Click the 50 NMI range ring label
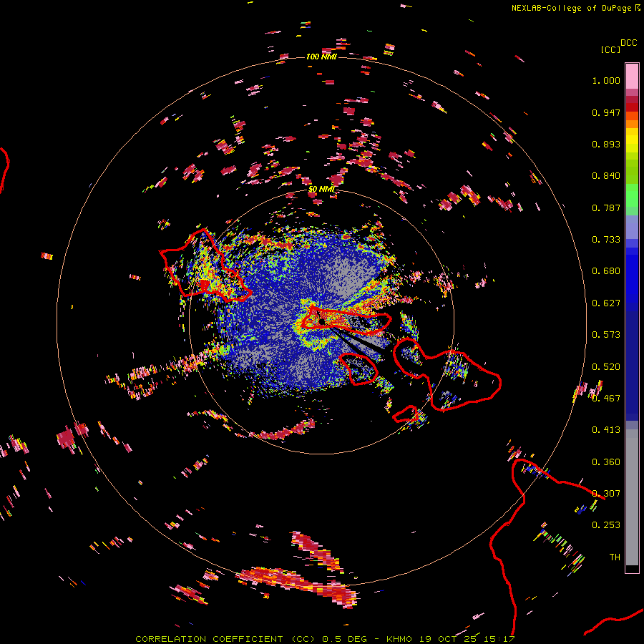Image resolution: width=644 pixels, height=644 pixels. (321, 190)
